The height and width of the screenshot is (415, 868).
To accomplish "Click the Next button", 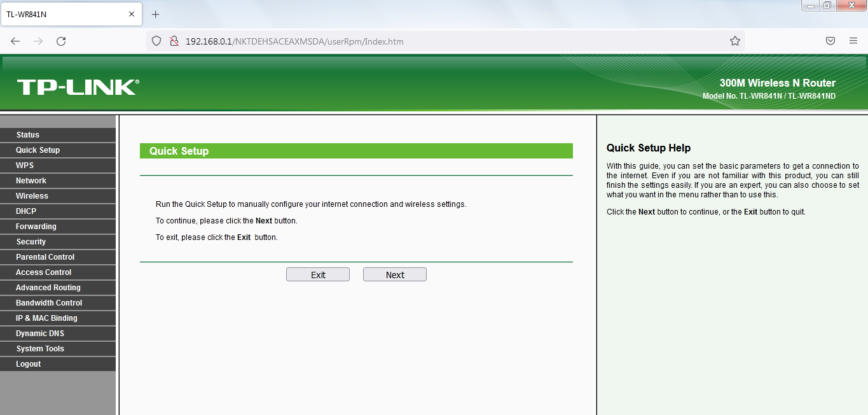I will coord(395,274).
